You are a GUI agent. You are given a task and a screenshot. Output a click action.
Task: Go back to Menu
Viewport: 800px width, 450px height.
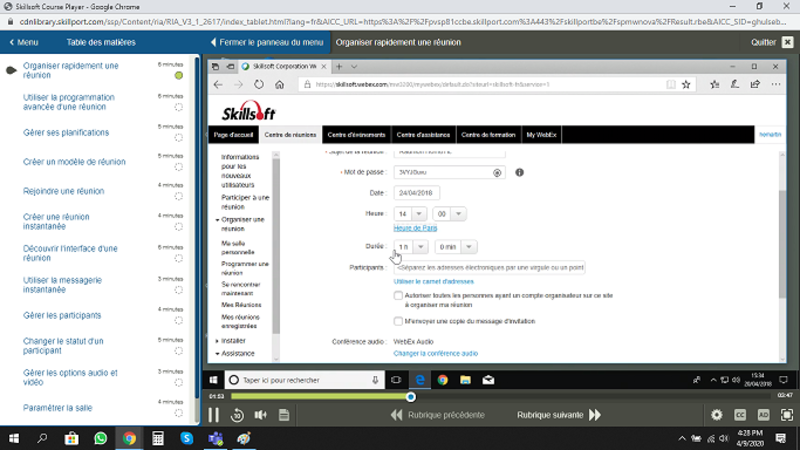(x=24, y=42)
